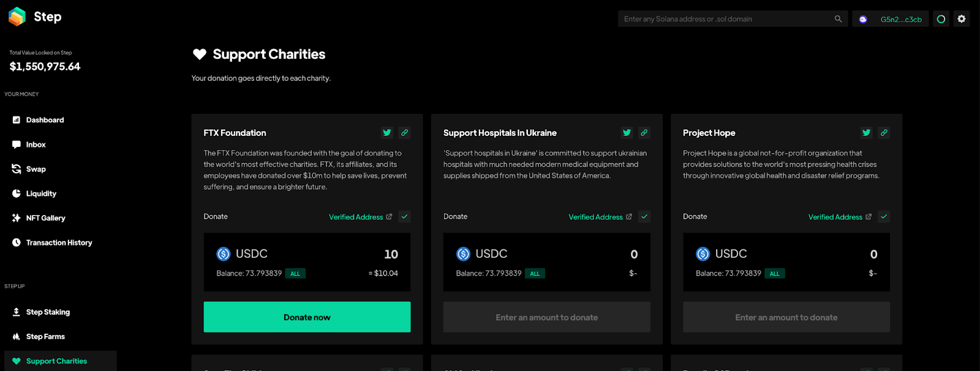Open FTX Foundation website link icon

[x=404, y=132]
